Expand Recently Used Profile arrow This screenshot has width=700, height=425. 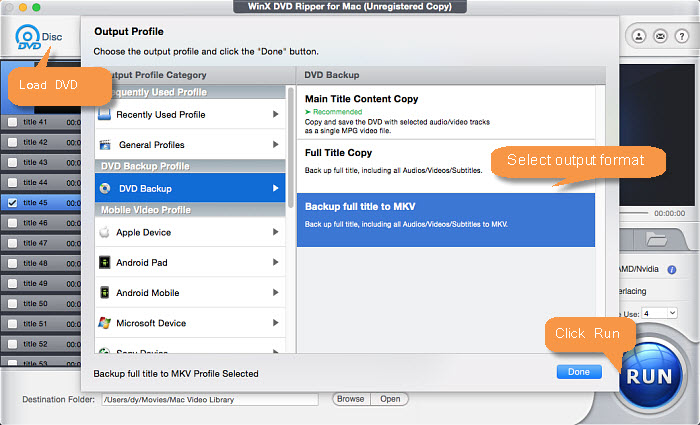pyautogui.click(x=275, y=114)
